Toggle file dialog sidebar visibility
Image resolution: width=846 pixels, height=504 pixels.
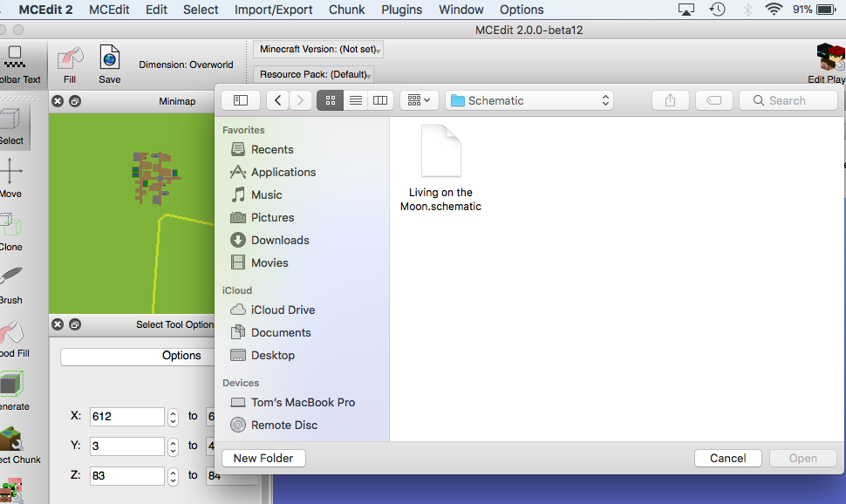click(241, 100)
